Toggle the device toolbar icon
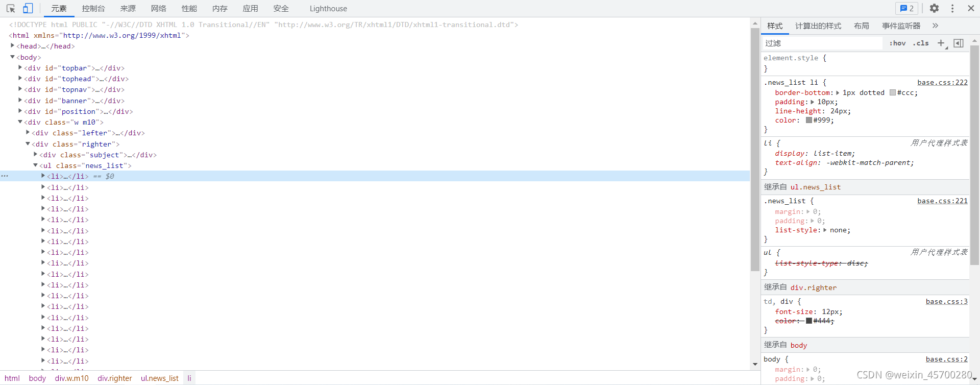Image resolution: width=980 pixels, height=385 pixels. tap(28, 9)
